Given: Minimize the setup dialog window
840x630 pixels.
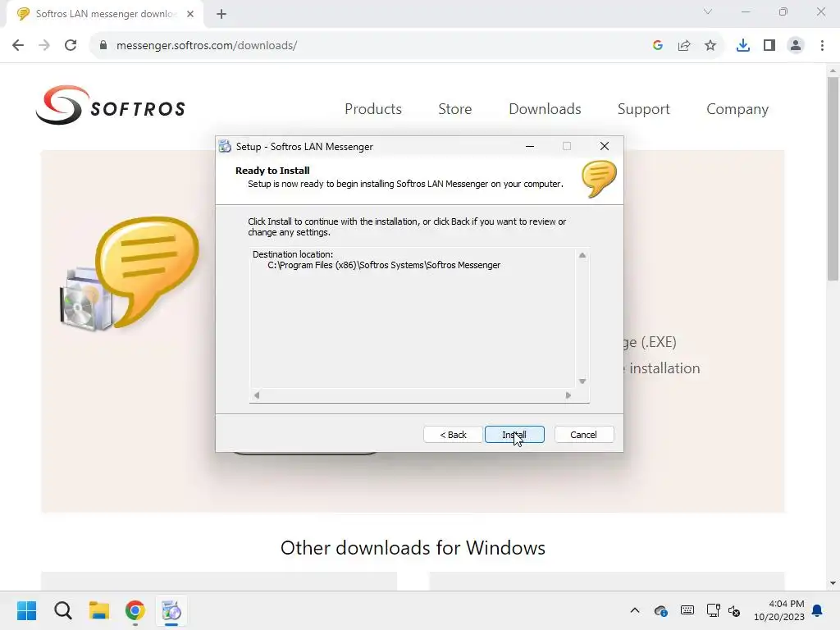Looking at the screenshot, I should point(530,146).
